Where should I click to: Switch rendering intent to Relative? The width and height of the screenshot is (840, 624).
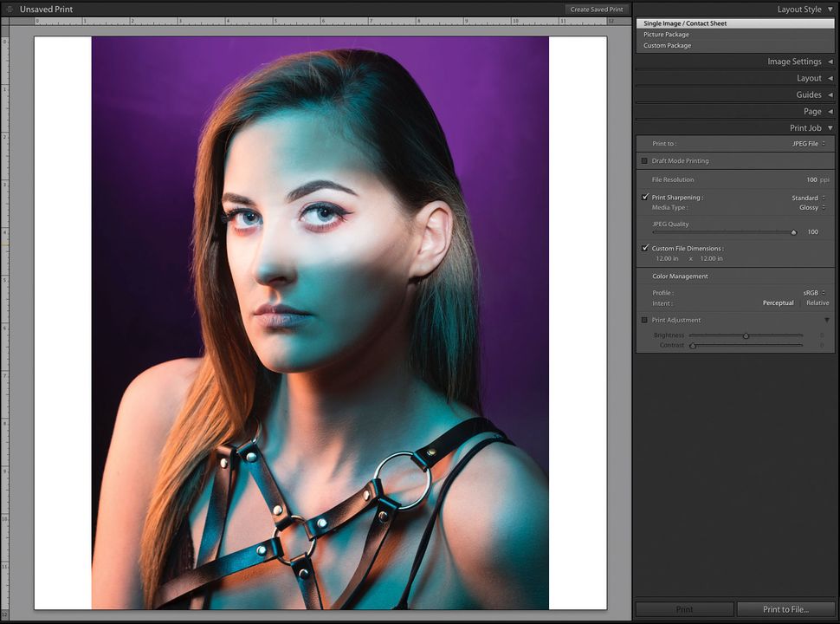point(817,303)
